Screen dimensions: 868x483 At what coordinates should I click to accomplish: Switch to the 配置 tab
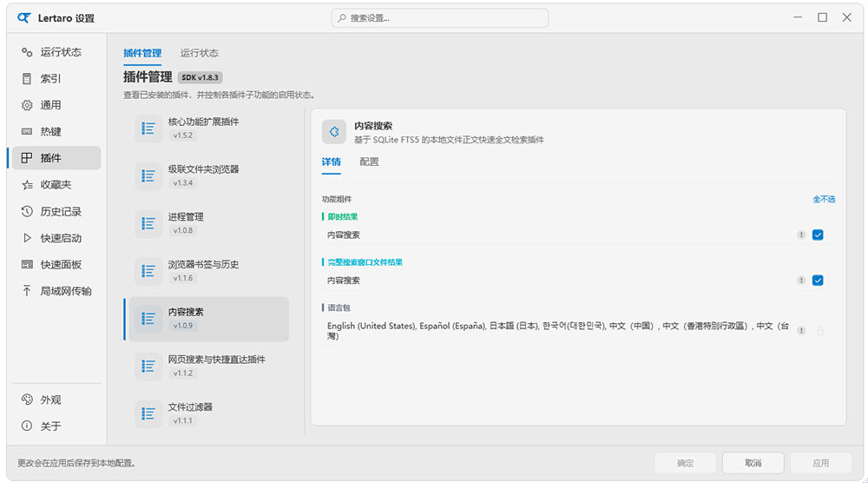(x=369, y=162)
